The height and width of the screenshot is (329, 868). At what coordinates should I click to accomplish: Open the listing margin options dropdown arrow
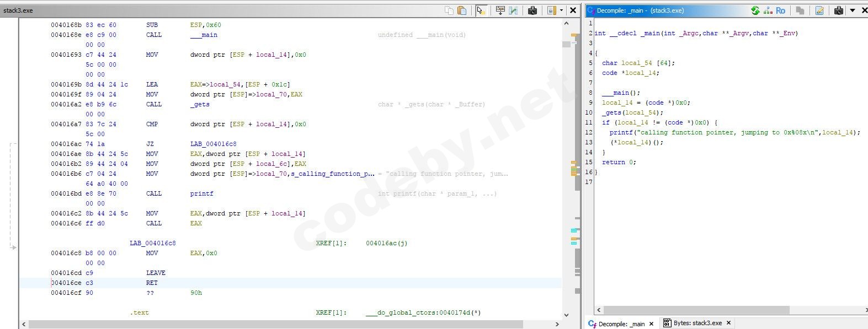point(561,10)
